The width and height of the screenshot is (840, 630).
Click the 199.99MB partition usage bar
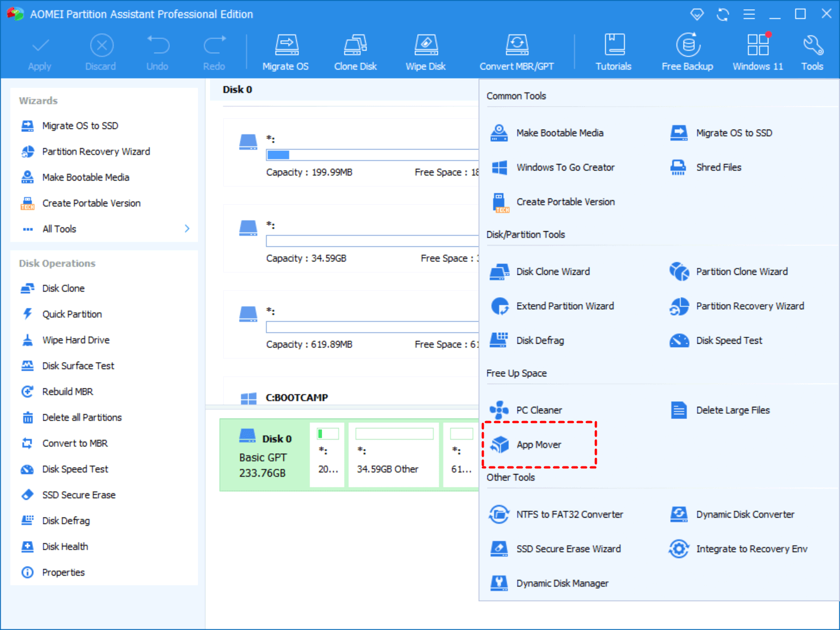pos(372,155)
